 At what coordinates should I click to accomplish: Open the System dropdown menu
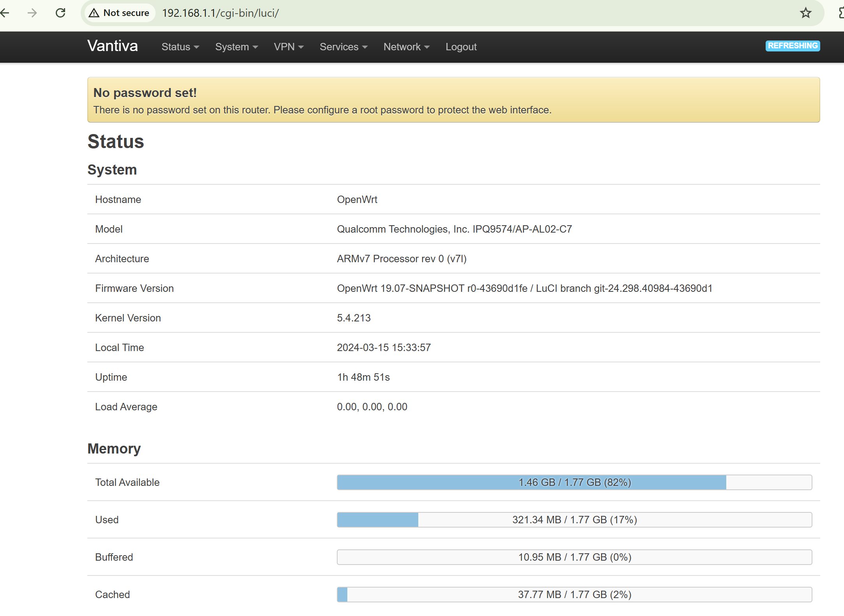[x=237, y=47]
